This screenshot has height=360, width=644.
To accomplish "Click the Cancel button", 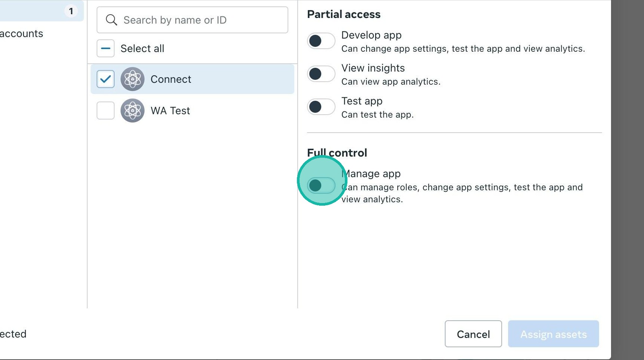I will (473, 334).
